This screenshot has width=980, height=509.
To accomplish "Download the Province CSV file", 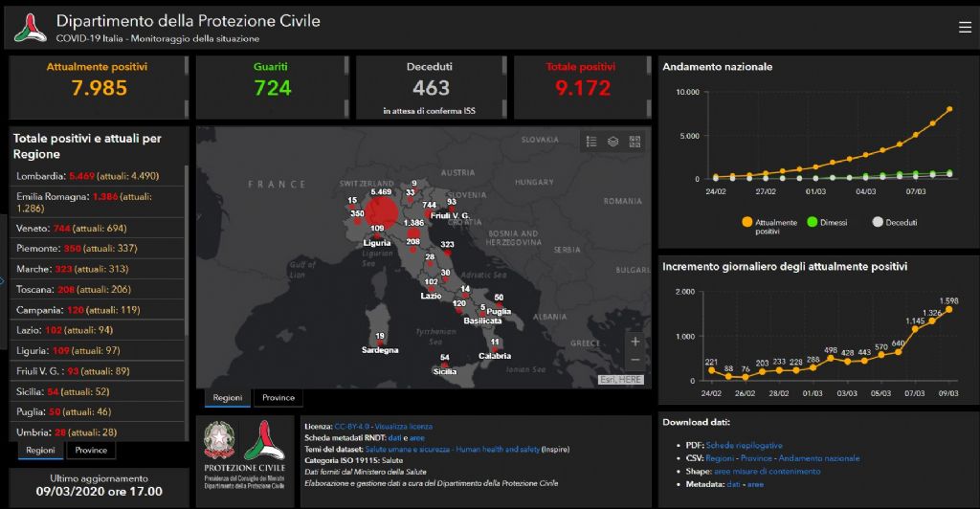I will [x=756, y=458].
